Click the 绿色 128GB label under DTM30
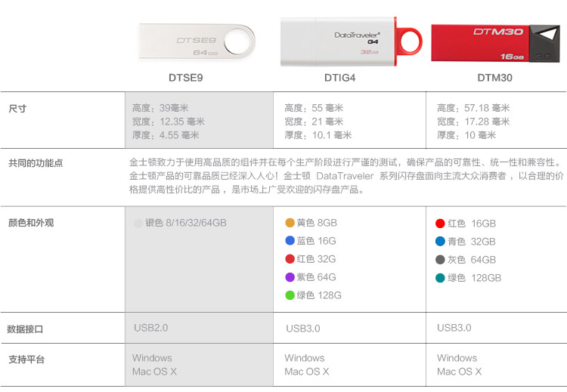 (x=475, y=278)
